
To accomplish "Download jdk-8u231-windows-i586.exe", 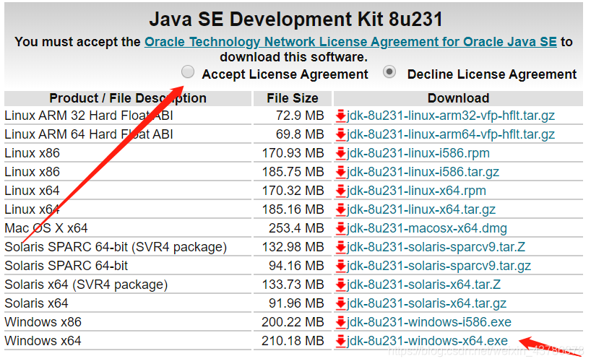I will point(429,322).
